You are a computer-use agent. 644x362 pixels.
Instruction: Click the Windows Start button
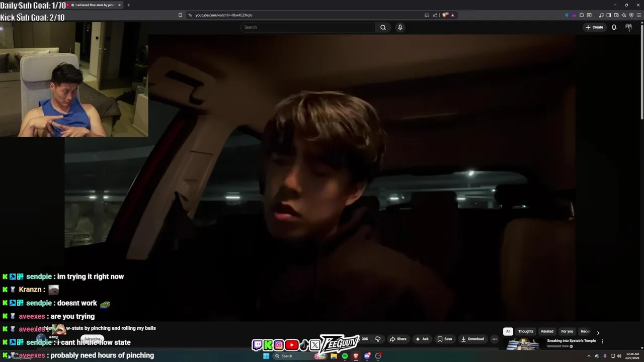point(266,356)
